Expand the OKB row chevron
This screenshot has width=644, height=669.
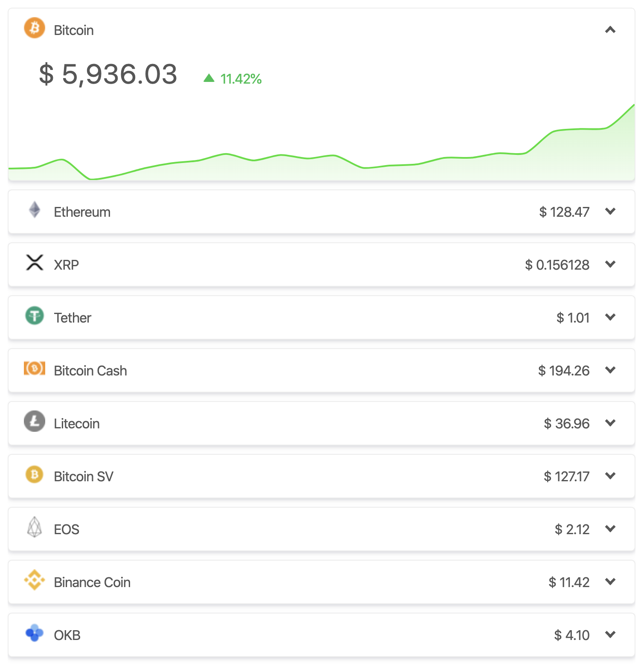point(610,634)
